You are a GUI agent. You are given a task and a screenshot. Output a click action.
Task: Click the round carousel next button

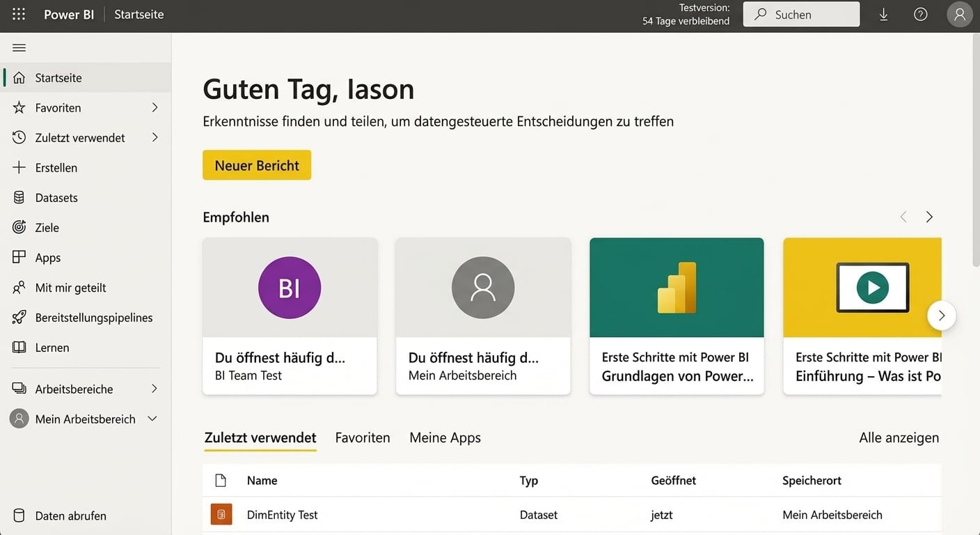942,316
